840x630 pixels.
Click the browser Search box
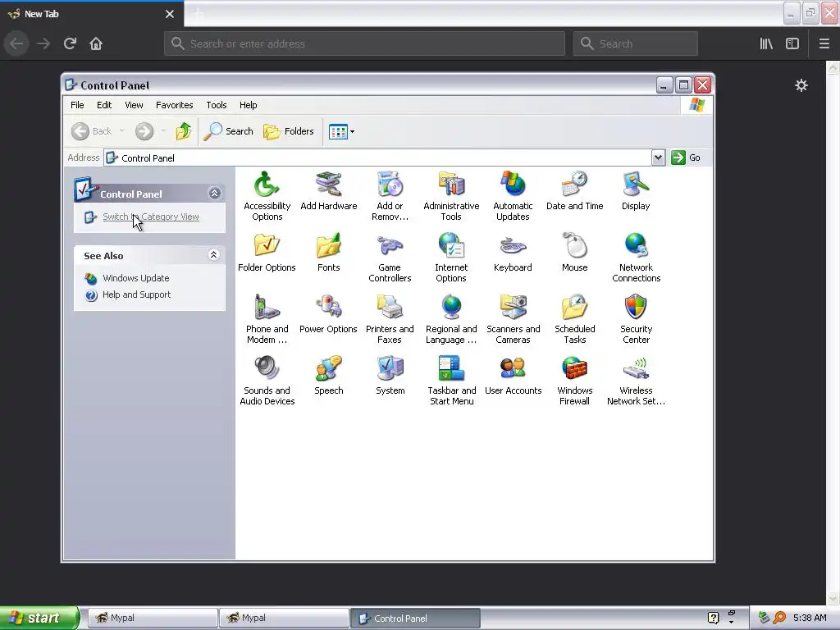[636, 43]
